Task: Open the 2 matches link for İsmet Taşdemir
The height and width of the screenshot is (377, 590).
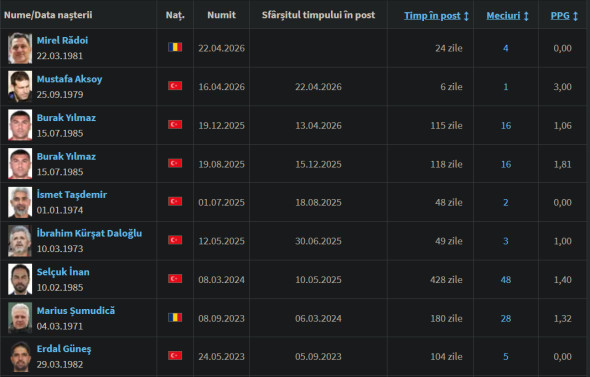Action: coord(506,202)
